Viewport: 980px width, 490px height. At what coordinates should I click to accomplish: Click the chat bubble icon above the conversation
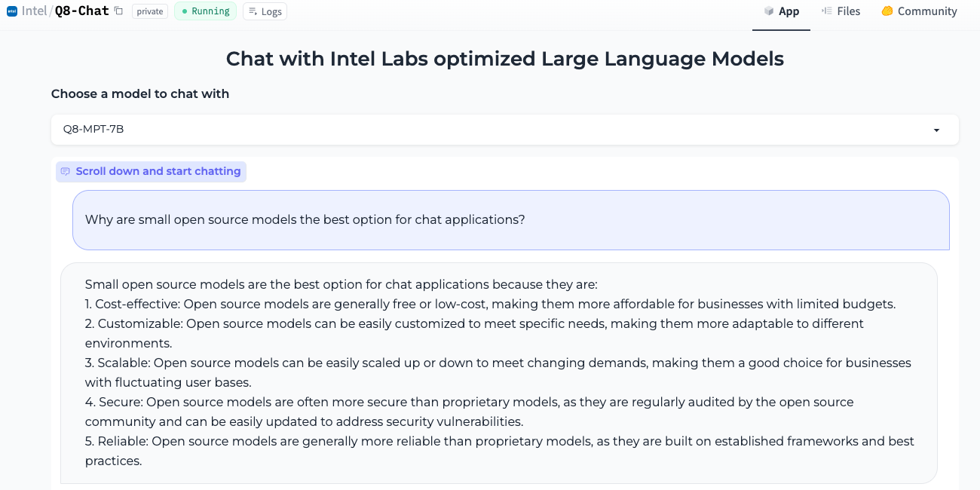coord(66,172)
